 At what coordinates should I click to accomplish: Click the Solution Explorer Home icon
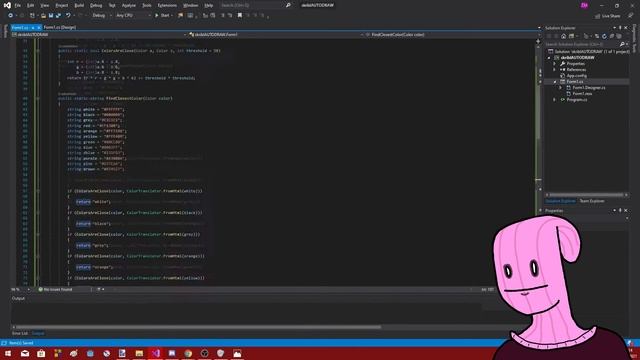click(x=564, y=36)
